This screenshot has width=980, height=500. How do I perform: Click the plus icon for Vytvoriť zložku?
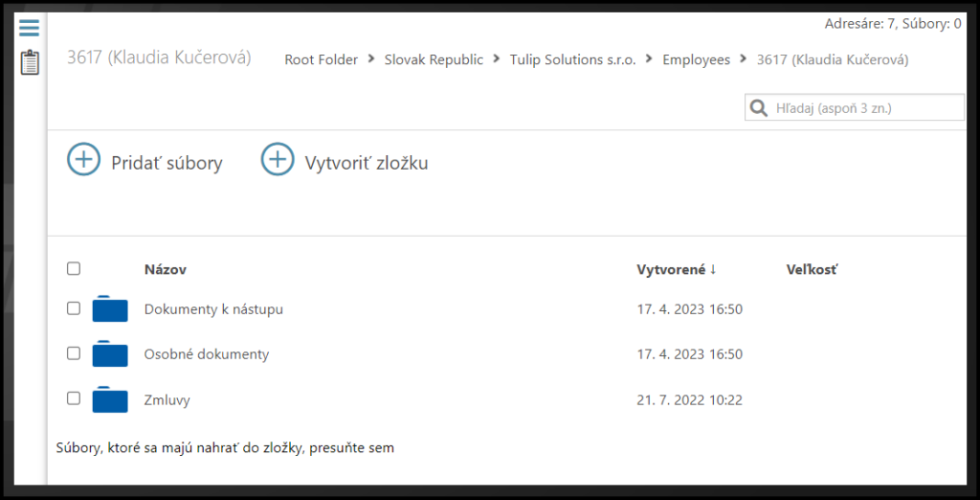278,160
